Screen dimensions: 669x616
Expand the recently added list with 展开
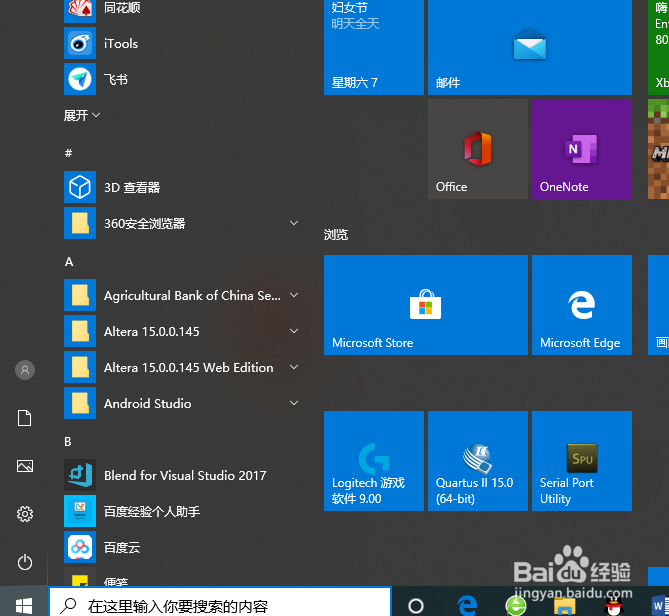pyautogui.click(x=81, y=115)
